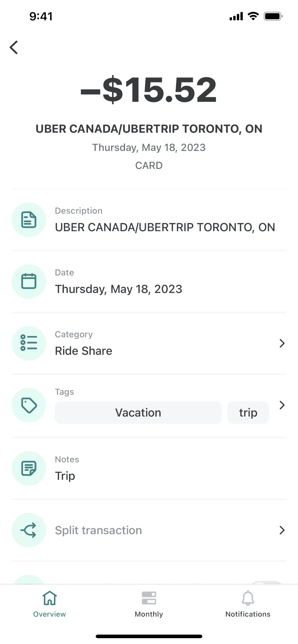
Task: Click the Split transaction label
Action: point(98,530)
